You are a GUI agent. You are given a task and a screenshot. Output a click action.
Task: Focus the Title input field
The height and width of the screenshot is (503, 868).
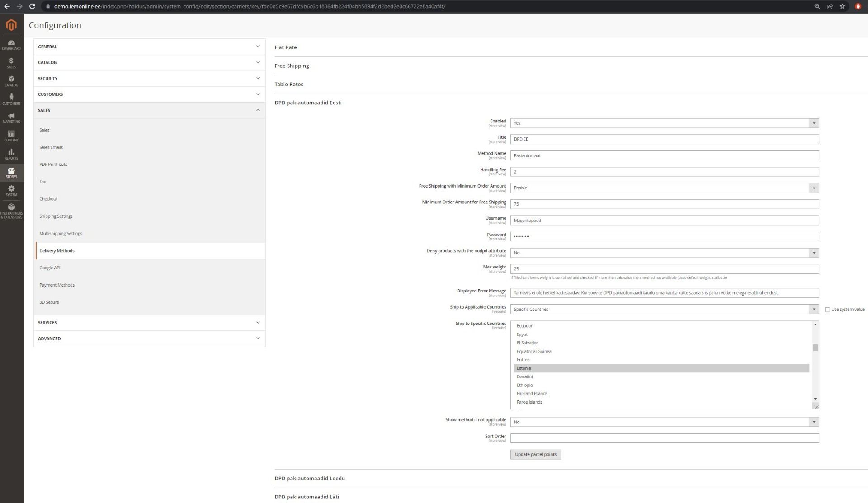pyautogui.click(x=665, y=139)
